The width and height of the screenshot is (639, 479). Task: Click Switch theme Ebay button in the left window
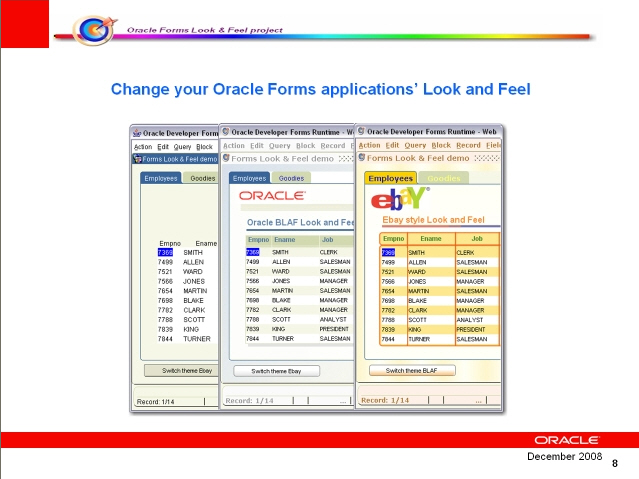pyautogui.click(x=182, y=371)
